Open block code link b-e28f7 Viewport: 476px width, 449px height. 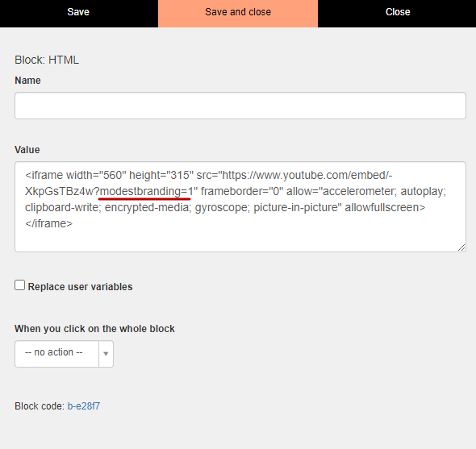pyautogui.click(x=83, y=406)
